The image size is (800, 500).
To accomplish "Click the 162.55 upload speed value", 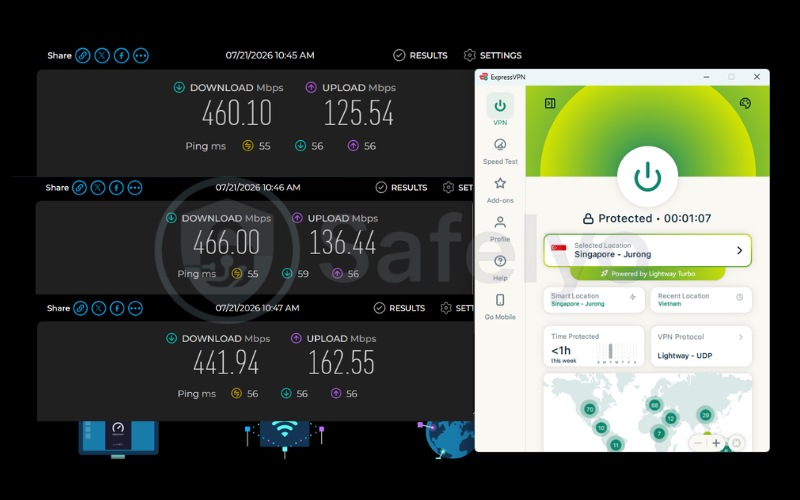I will (341, 363).
